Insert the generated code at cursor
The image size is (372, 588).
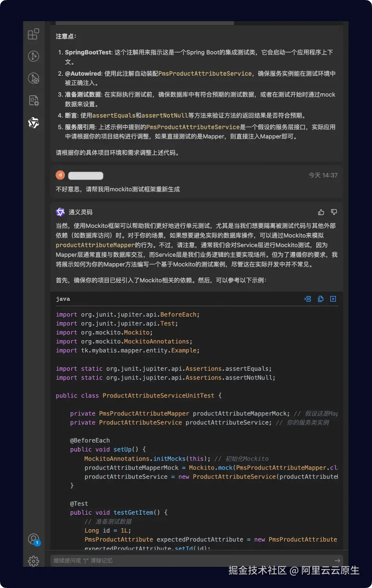coord(308,299)
